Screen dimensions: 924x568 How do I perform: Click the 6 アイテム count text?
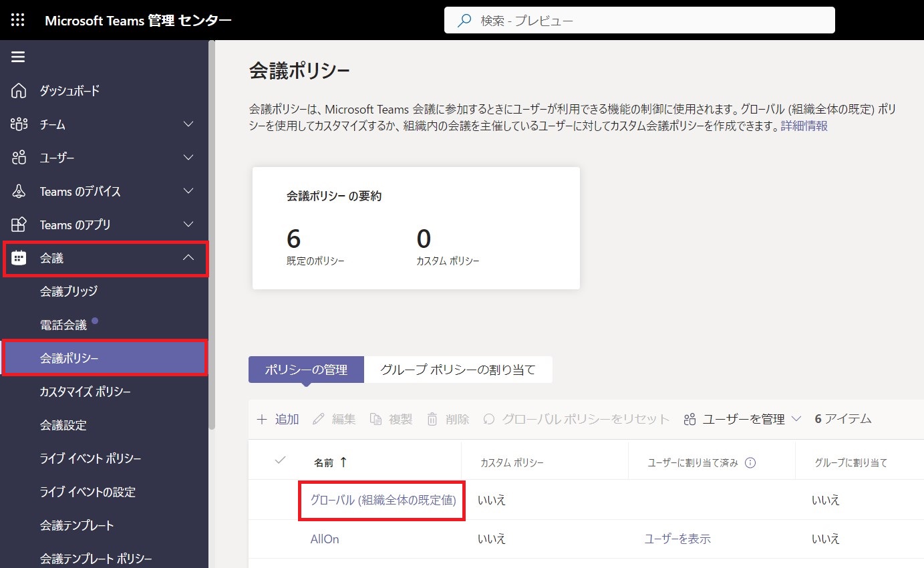pyautogui.click(x=843, y=419)
